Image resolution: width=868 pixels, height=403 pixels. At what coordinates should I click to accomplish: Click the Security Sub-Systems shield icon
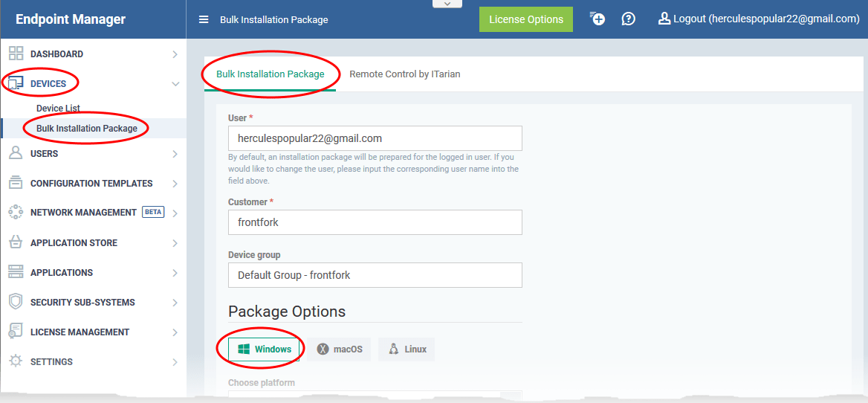[16, 302]
